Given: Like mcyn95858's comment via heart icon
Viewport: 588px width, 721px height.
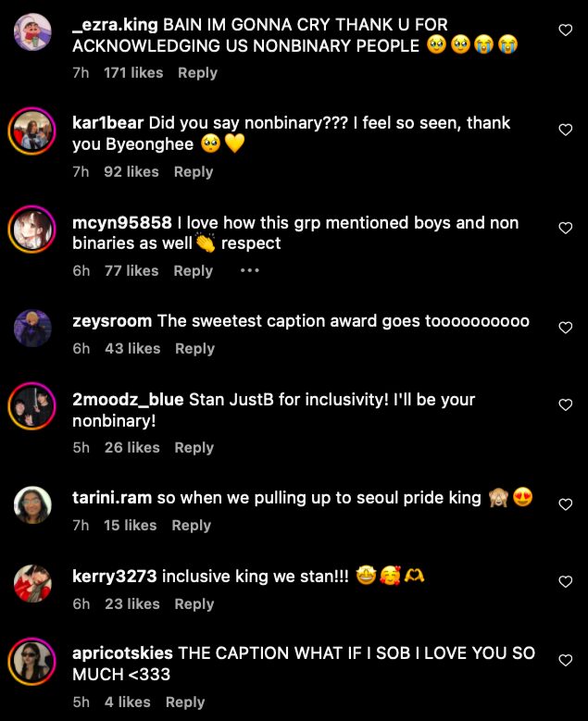Looking at the screenshot, I should click(565, 229).
